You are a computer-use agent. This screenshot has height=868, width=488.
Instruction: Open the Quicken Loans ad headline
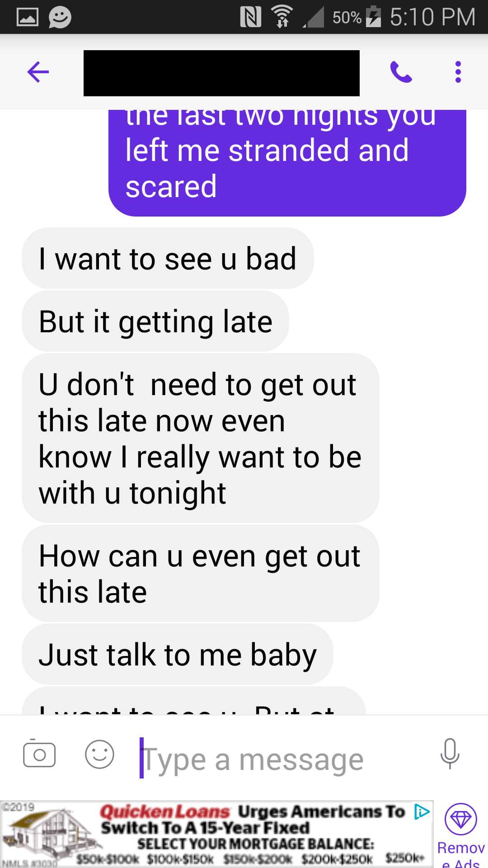click(x=252, y=820)
